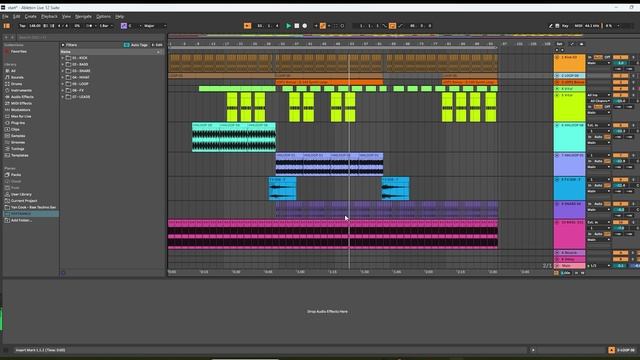The height and width of the screenshot is (360, 640).
Task: Toggle the Loop switch in transport
Action: (392, 26)
